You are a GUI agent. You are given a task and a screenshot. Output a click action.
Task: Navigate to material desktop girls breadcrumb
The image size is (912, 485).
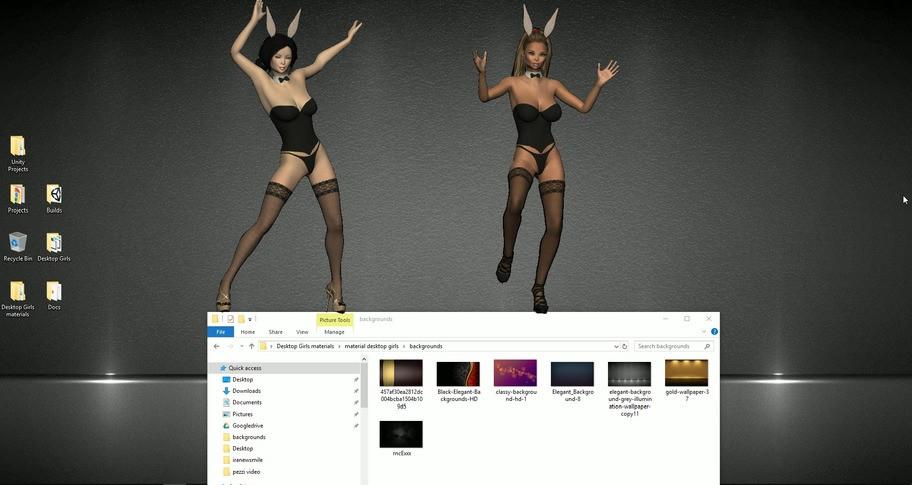[x=372, y=346]
